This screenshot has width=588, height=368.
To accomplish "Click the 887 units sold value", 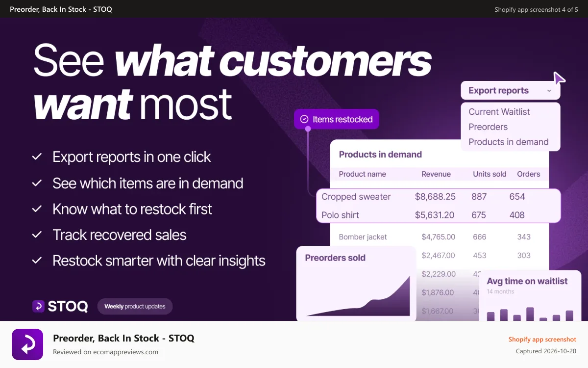I will [x=479, y=197].
